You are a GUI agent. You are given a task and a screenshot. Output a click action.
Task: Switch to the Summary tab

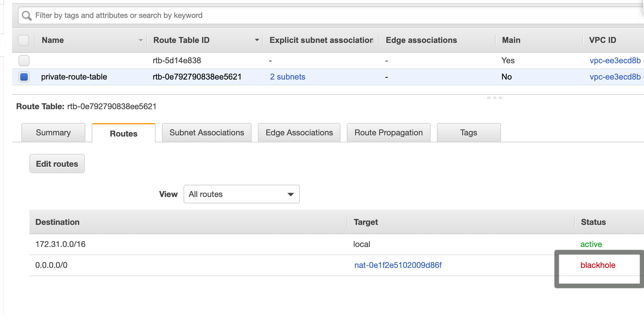click(53, 133)
